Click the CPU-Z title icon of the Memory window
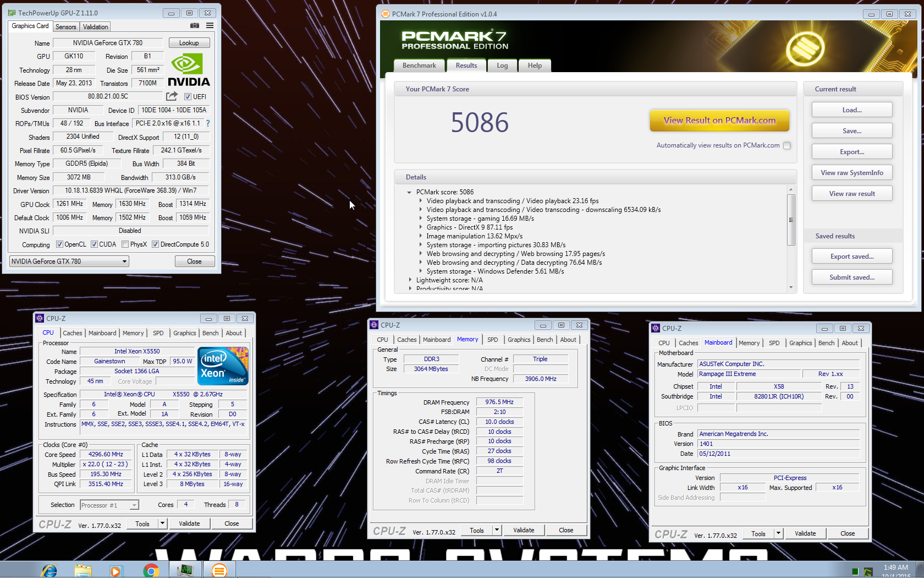 pyautogui.click(x=373, y=325)
